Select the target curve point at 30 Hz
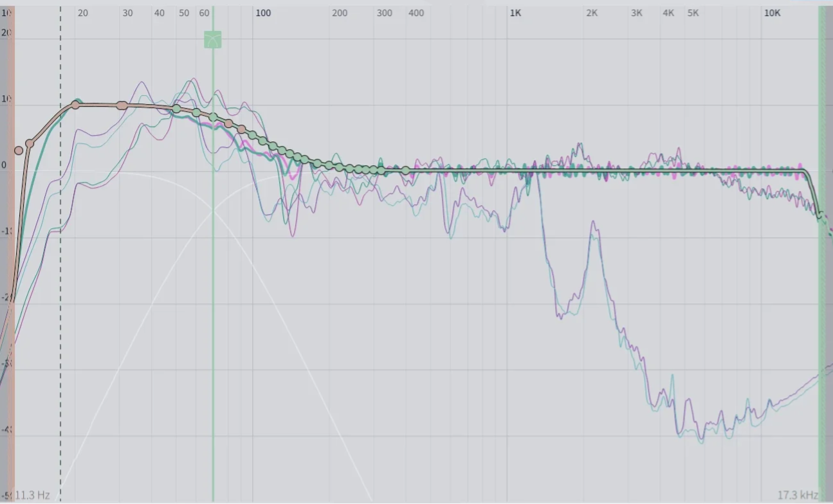833x504 pixels. [122, 105]
